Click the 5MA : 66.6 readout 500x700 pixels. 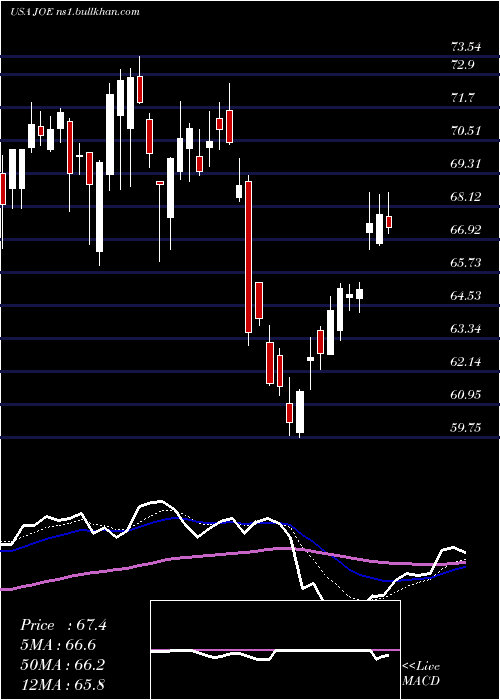(x=58, y=645)
